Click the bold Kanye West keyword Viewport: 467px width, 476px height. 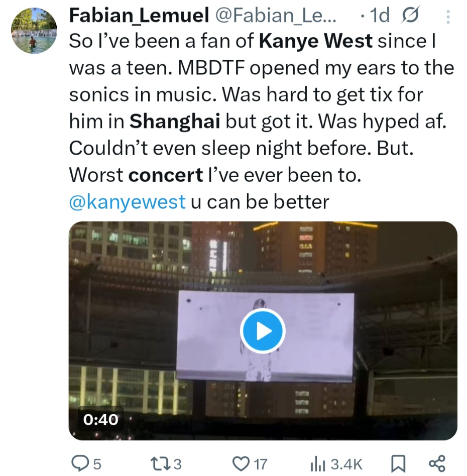point(316,41)
